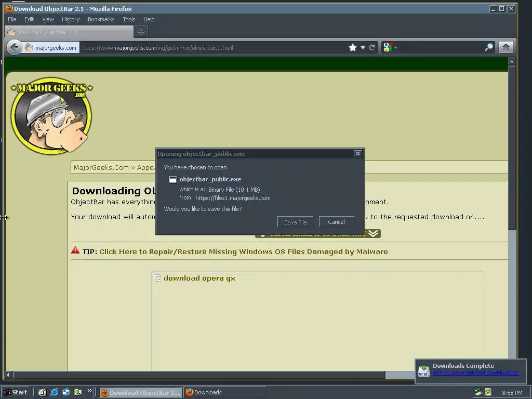Click the broken image icon beside opera gx
The image size is (532, 399).
[158, 278]
